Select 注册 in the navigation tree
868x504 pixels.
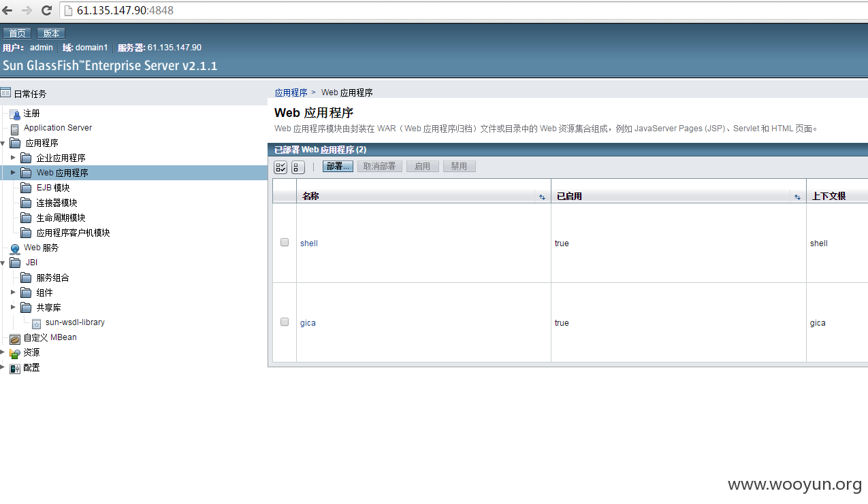(32, 114)
